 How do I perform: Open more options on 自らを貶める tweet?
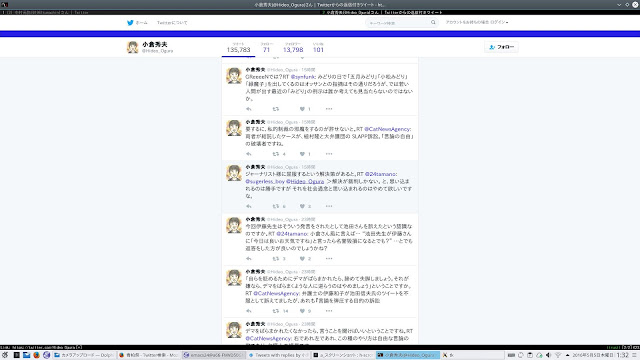point(329,311)
